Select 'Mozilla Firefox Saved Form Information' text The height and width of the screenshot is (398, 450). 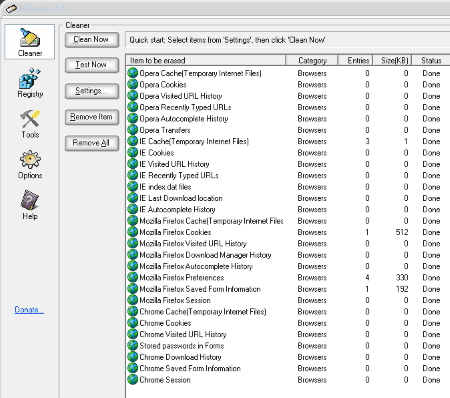pos(200,289)
